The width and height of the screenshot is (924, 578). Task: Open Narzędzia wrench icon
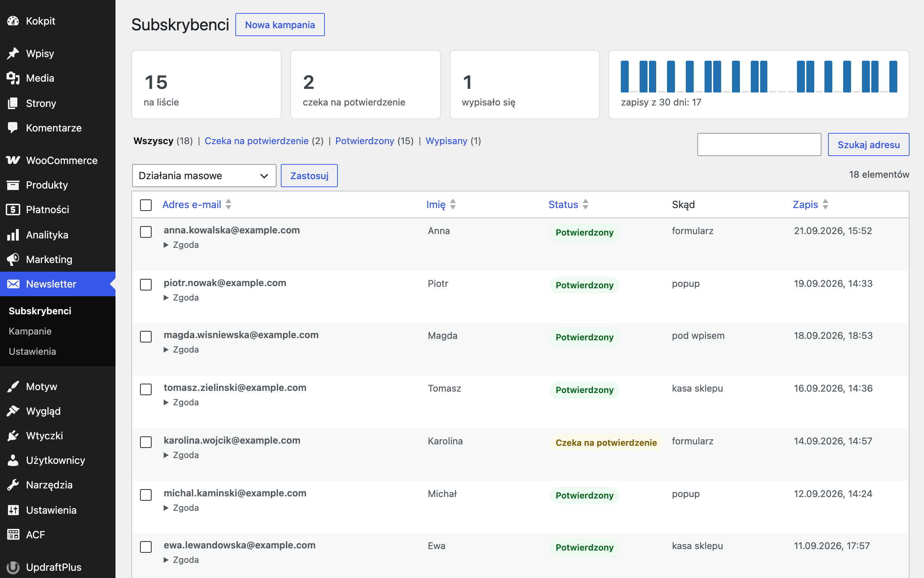pyautogui.click(x=13, y=485)
